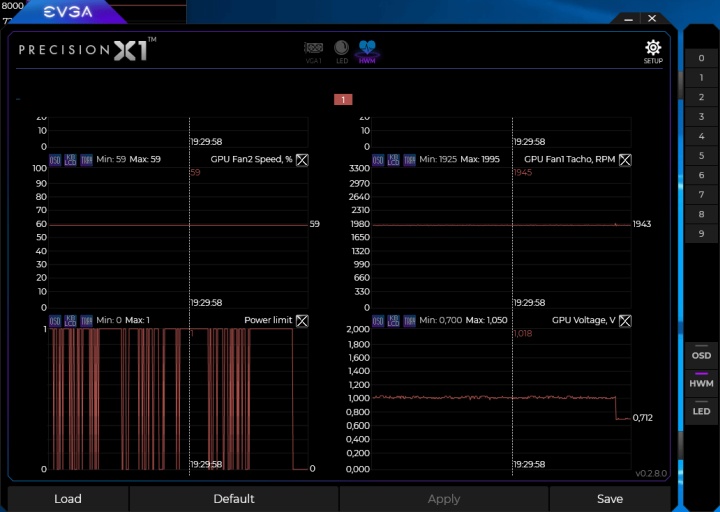Toggle the HWM sidebar switch
Viewport: 720px width, 512px height.
tap(701, 382)
